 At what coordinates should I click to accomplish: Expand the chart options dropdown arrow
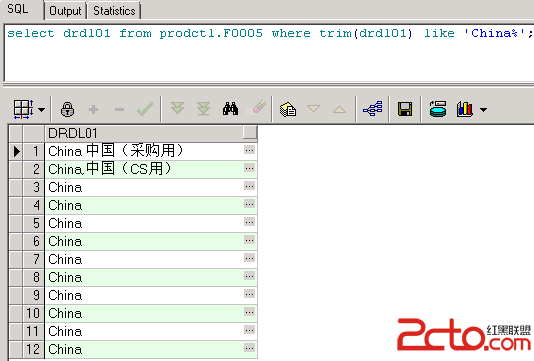pos(483,110)
